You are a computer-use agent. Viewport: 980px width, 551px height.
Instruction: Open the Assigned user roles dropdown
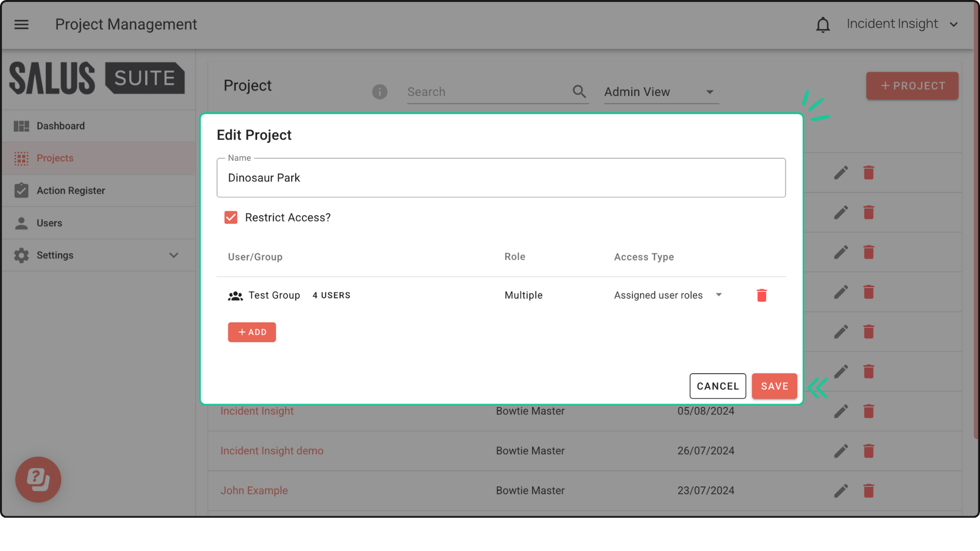(668, 295)
